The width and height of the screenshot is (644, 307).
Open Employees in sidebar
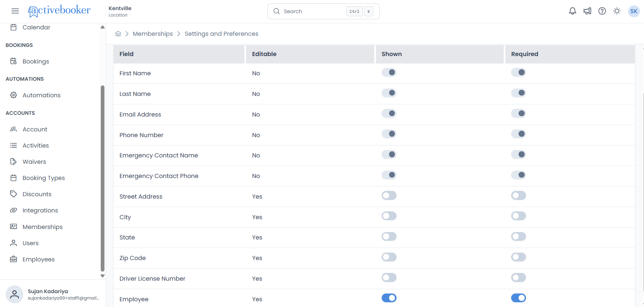[39, 259]
